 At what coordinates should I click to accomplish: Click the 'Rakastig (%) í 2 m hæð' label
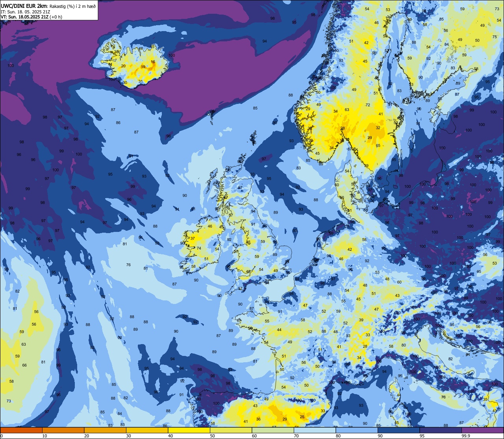tap(72, 6)
